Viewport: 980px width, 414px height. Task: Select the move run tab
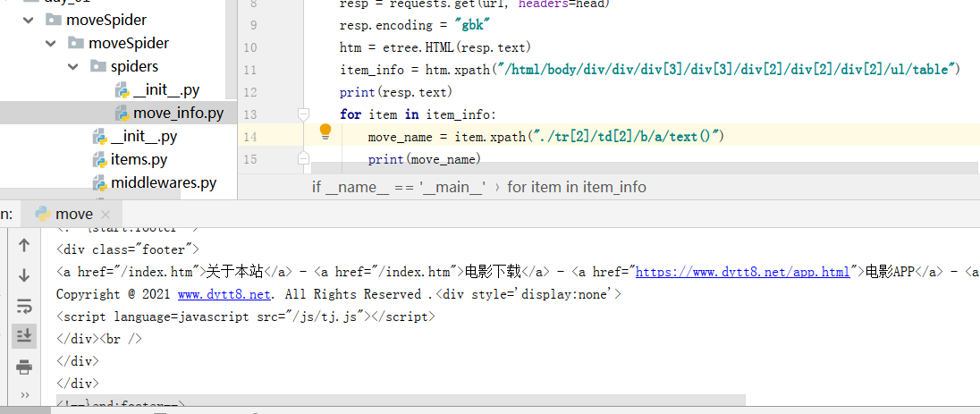(x=73, y=214)
